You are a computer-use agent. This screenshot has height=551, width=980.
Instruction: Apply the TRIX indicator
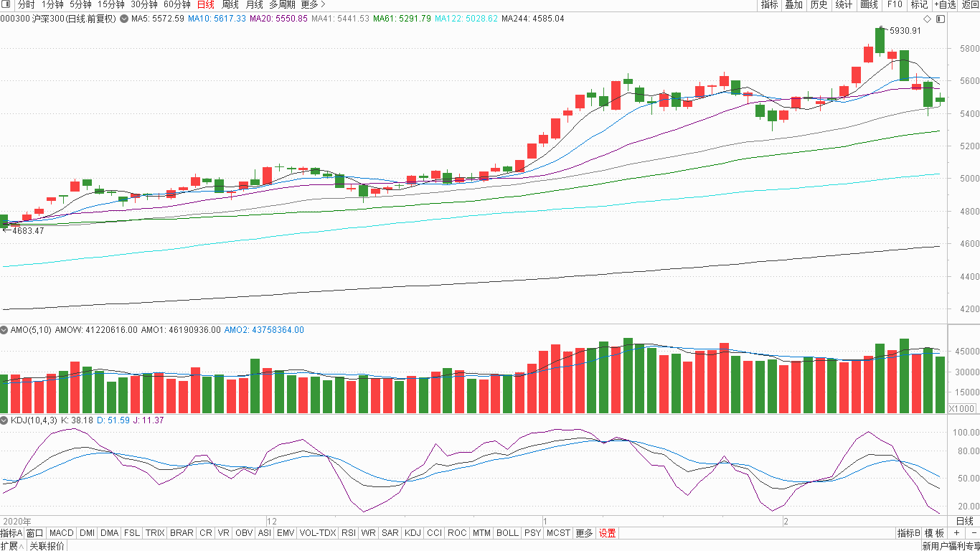[155, 533]
